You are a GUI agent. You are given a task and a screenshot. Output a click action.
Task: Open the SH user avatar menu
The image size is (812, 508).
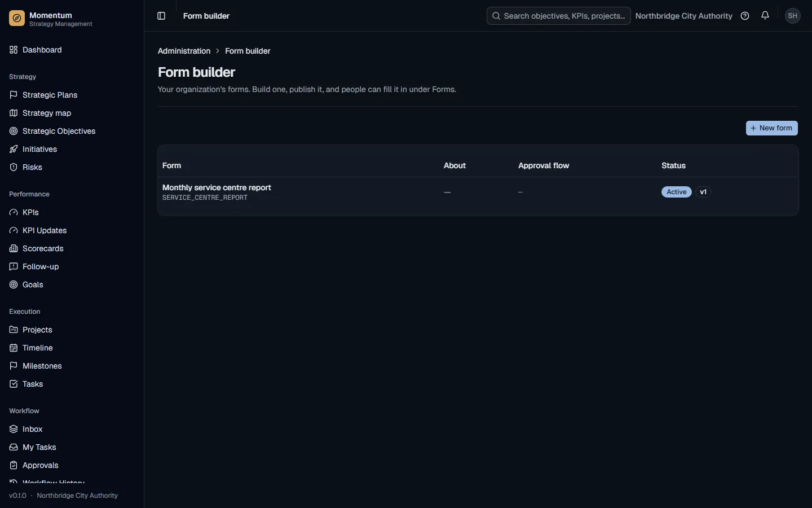tap(793, 16)
